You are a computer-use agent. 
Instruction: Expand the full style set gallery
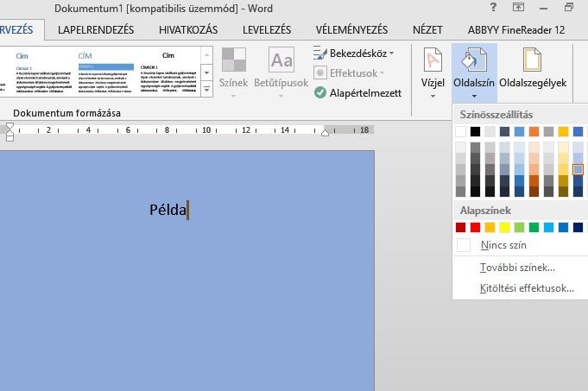206,89
